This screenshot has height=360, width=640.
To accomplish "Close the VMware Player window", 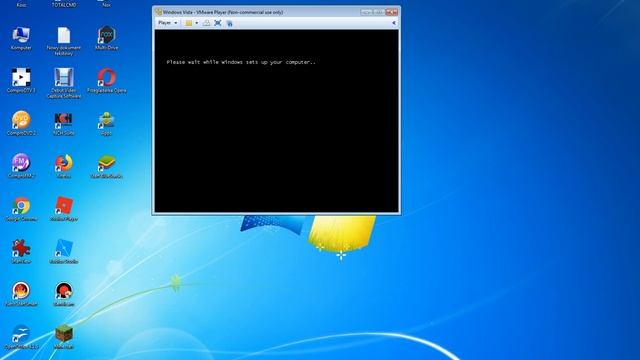I will [x=392, y=12].
